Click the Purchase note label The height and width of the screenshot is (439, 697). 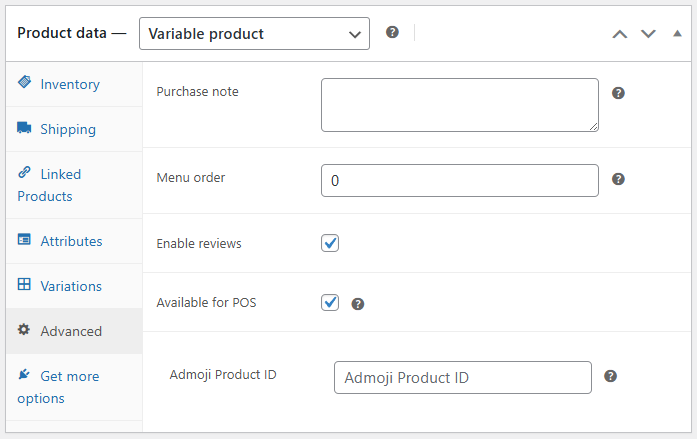(197, 92)
